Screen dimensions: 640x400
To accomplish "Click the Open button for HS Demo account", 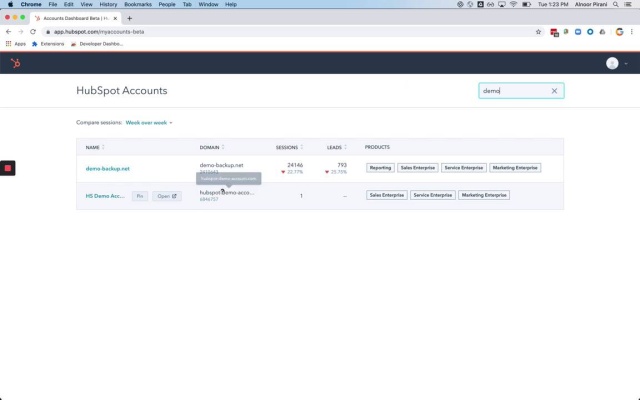I will (x=167, y=196).
